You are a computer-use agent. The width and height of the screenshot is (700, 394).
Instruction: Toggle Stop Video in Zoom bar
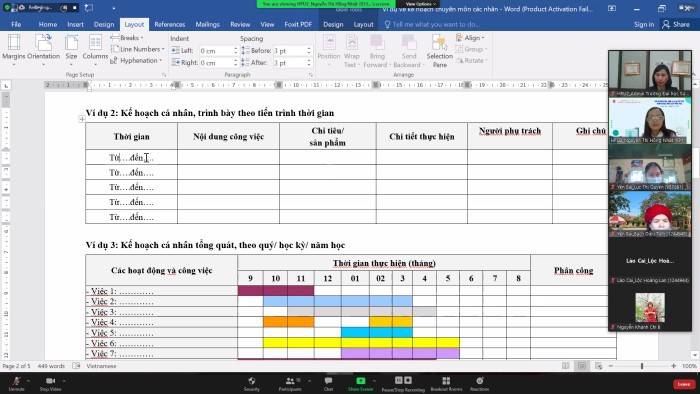pyautogui.click(x=50, y=384)
